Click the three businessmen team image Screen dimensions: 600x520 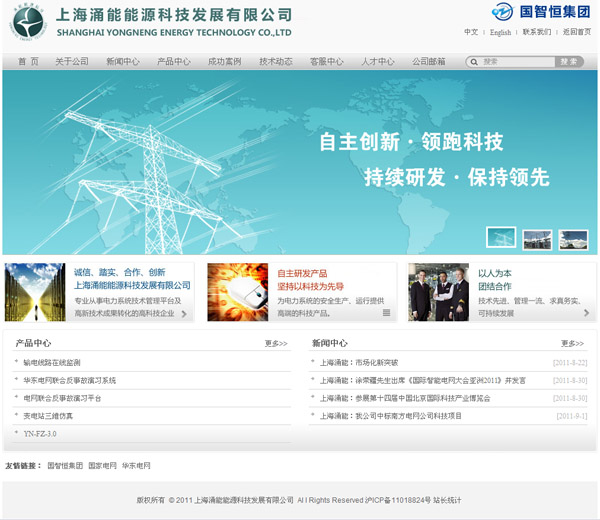pyautogui.click(x=439, y=292)
